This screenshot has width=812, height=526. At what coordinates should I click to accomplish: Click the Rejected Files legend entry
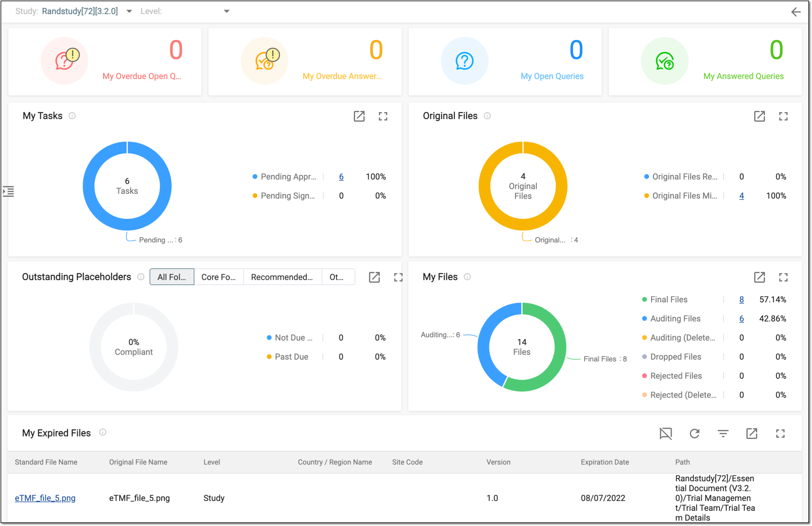672,376
